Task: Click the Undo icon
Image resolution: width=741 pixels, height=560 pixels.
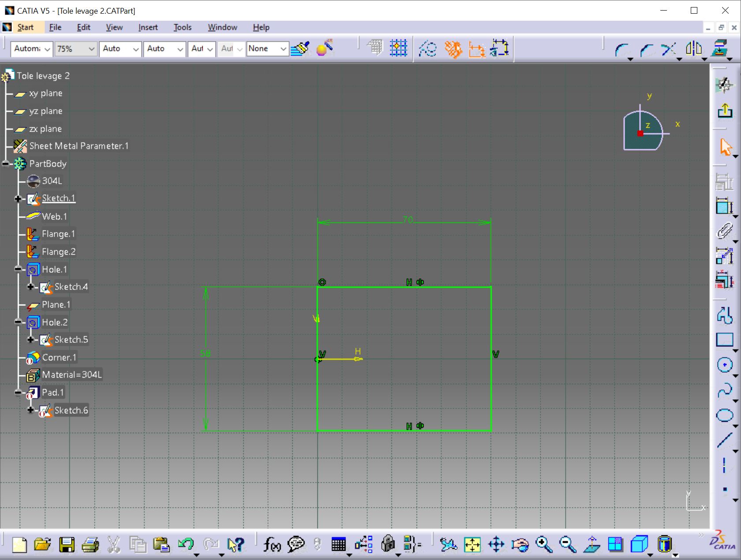Action: tap(186, 544)
